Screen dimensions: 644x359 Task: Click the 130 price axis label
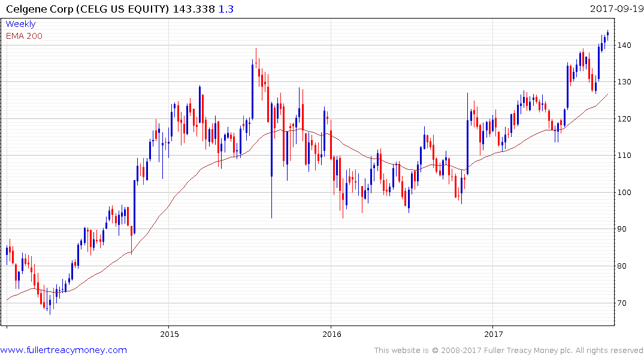coord(624,81)
